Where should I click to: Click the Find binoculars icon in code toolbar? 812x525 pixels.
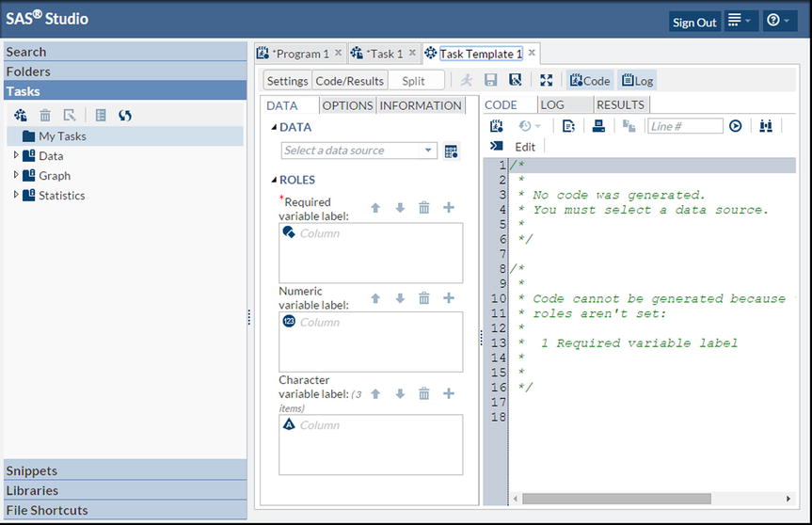766,126
